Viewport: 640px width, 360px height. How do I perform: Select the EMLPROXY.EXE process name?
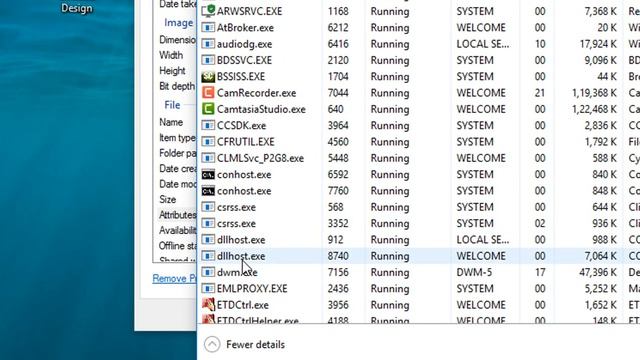point(252,289)
